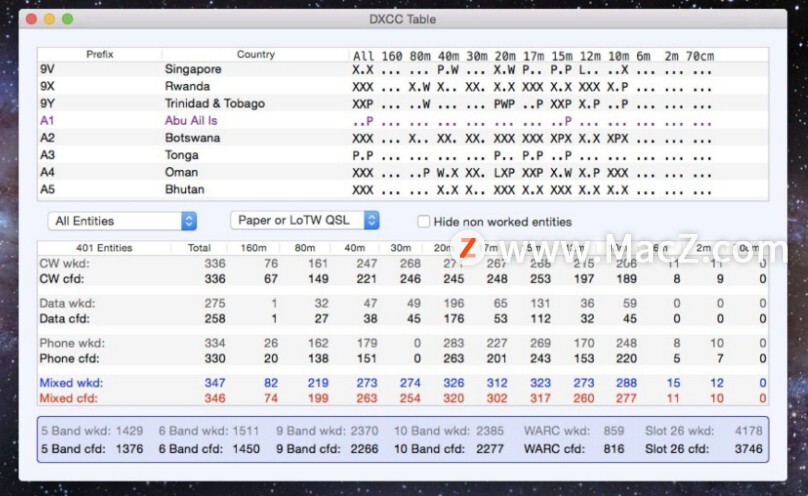Click Mixed cfd total value 346
The image size is (808, 496).
click(x=215, y=398)
